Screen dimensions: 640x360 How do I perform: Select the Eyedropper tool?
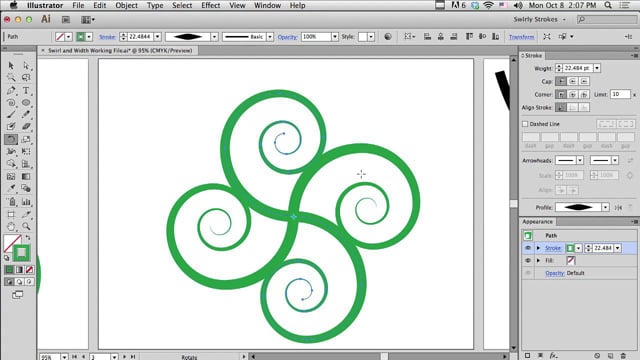pos(11,189)
